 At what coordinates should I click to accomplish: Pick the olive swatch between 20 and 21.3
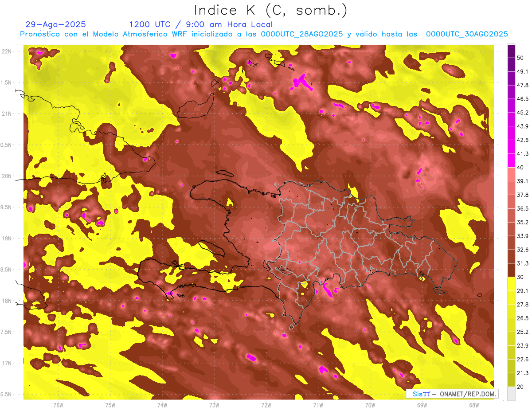pos(511,380)
